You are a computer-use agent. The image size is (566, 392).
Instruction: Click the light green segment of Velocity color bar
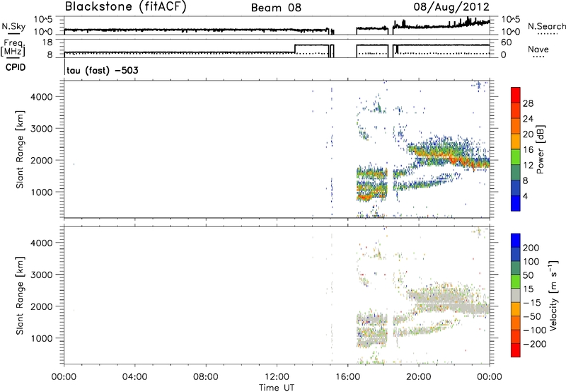click(516, 282)
